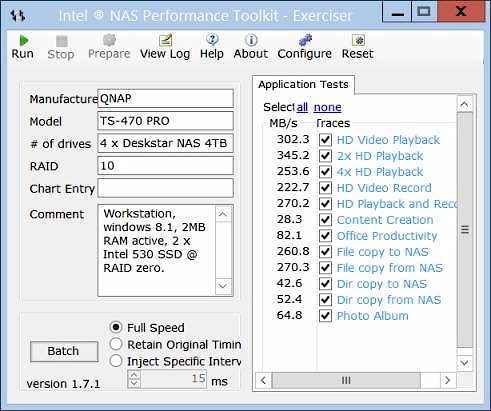Open Office Productivity trace link
Screen dimensions: 491x411
coord(387,236)
